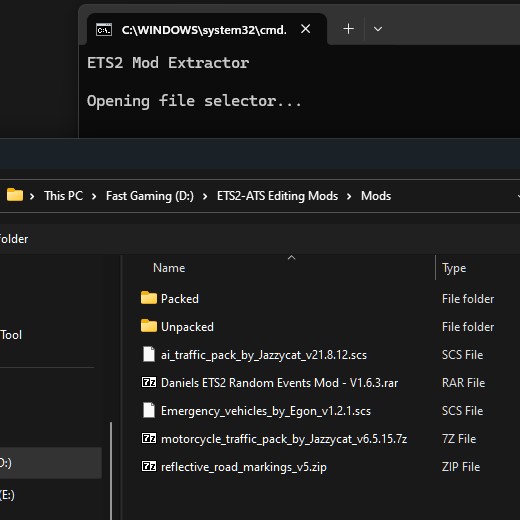Click the Packed folder icon
This screenshot has width=520, height=520.
coord(149,298)
